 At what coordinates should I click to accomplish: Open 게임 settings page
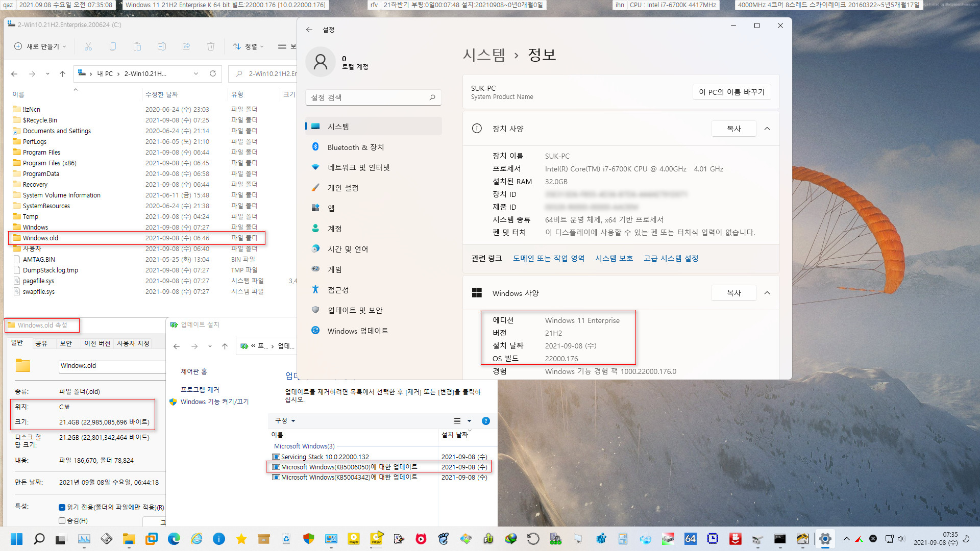[x=374, y=269]
